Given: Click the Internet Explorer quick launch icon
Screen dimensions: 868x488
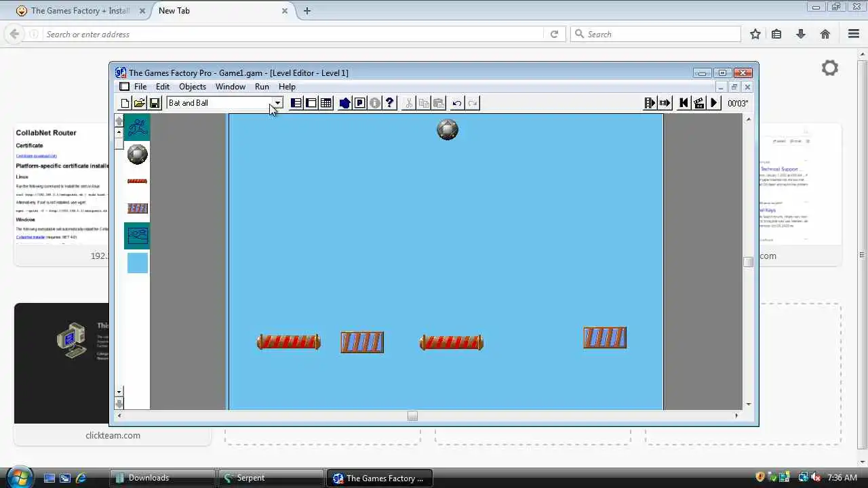Looking at the screenshot, I should tap(81, 478).
